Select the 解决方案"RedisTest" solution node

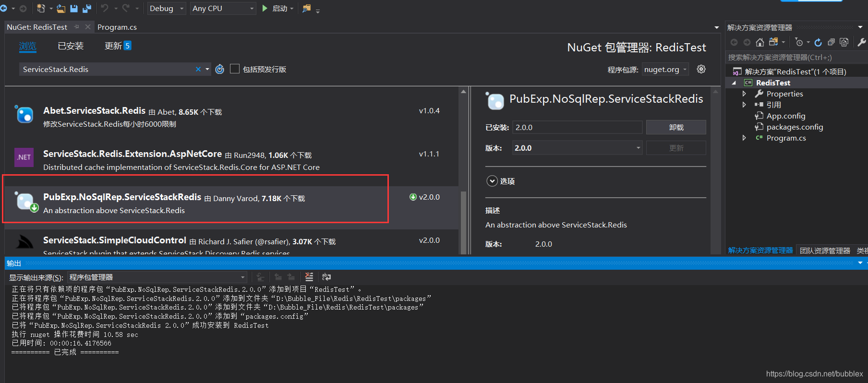(795, 72)
